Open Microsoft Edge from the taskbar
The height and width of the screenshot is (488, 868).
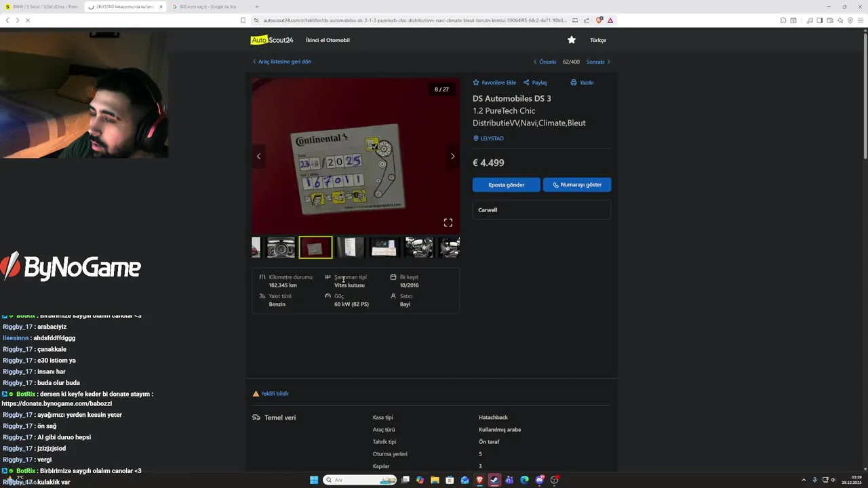(x=524, y=480)
